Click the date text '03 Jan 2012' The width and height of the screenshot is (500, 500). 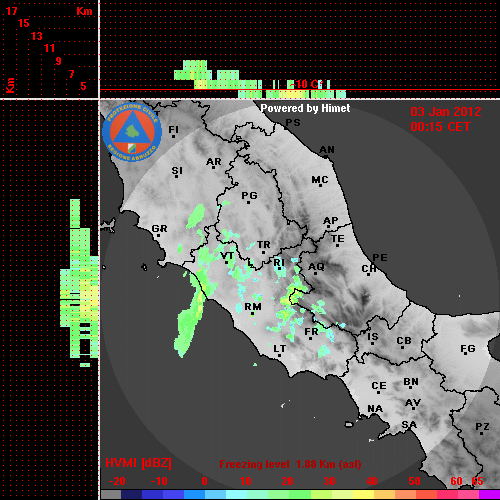(x=446, y=112)
